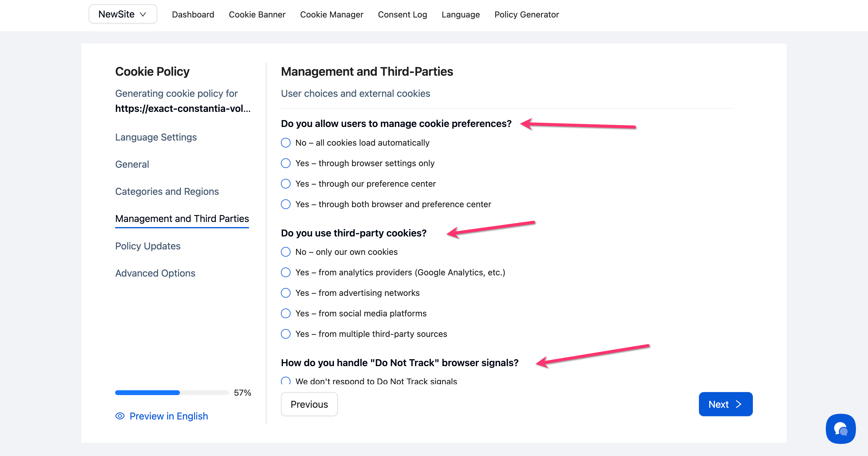
Task: Choose "Yes – through our preference center"
Action: click(x=286, y=184)
